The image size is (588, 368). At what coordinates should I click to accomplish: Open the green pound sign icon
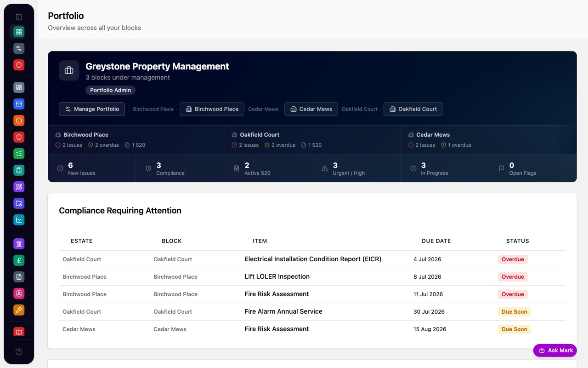(19, 260)
